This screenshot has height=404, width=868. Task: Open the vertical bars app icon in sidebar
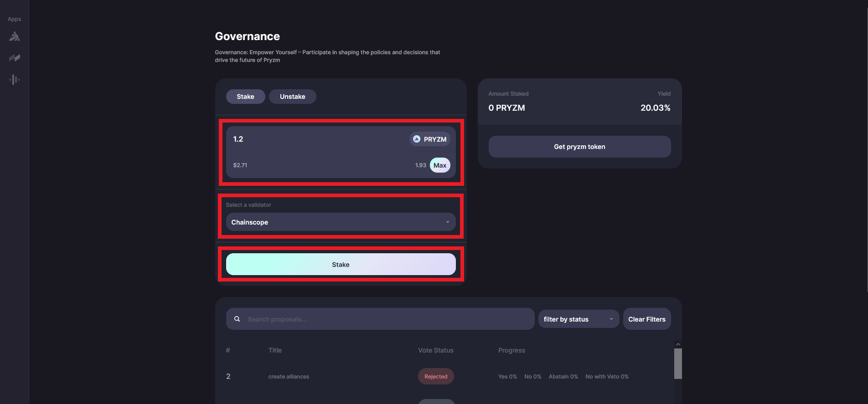tap(15, 80)
